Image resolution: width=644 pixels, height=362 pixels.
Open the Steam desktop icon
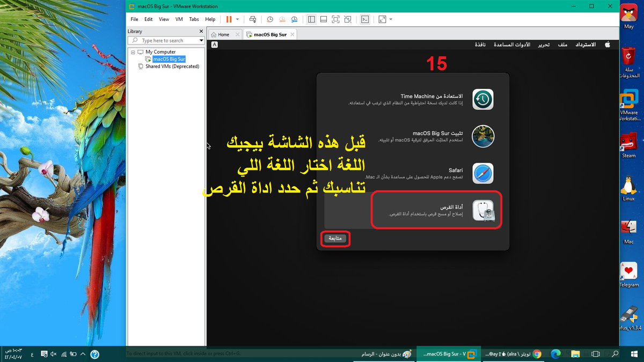(x=628, y=145)
